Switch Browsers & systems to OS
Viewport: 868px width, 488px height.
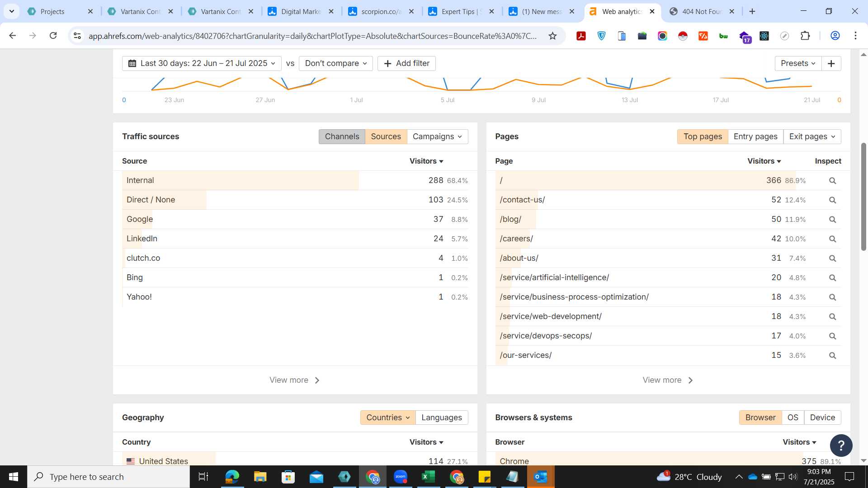click(793, 418)
